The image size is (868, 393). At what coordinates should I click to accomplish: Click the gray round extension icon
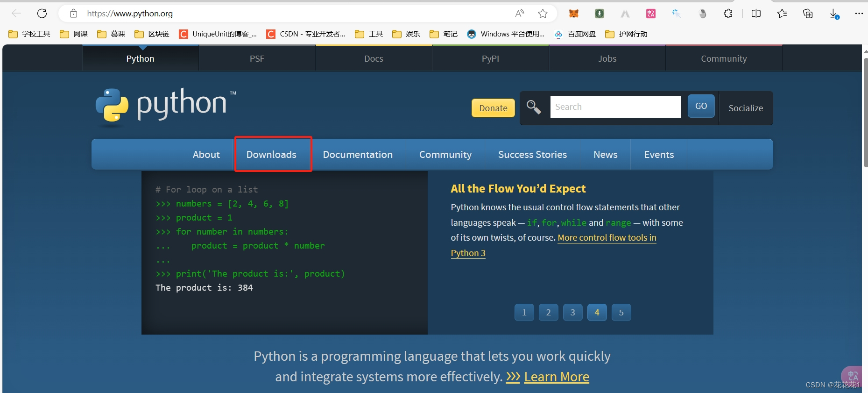(702, 14)
